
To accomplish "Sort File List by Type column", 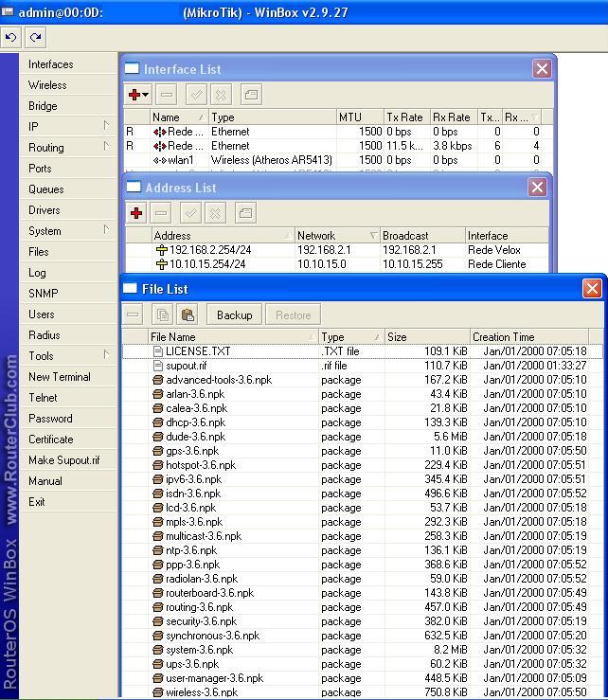I will 351,336.
